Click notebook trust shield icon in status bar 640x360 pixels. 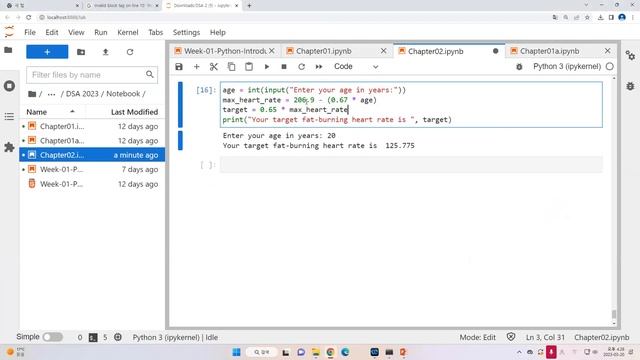pos(511,337)
